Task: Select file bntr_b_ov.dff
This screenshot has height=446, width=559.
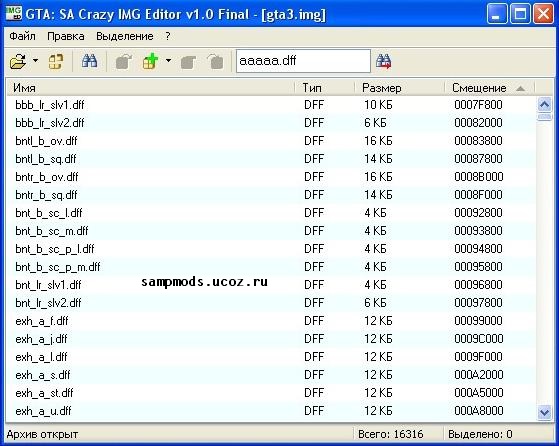Action: click(46, 177)
